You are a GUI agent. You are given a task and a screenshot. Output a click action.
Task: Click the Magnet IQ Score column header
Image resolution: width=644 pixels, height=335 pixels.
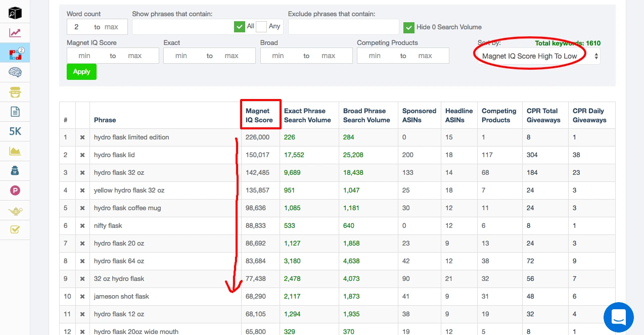[259, 116]
